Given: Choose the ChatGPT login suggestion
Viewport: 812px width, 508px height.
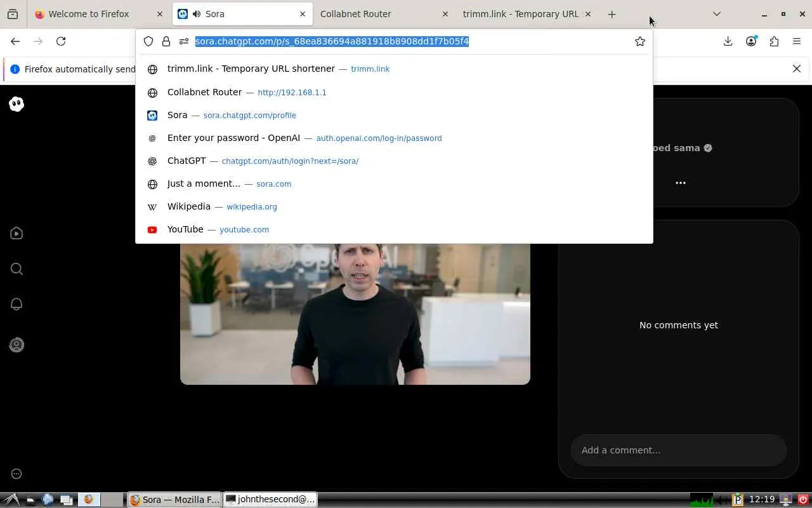Looking at the screenshot, I should (394, 161).
